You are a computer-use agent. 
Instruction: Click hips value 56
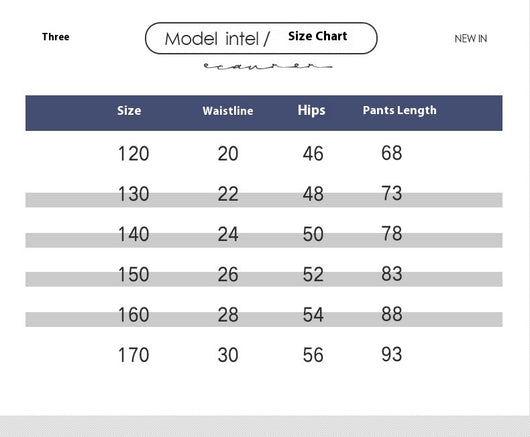(x=313, y=355)
